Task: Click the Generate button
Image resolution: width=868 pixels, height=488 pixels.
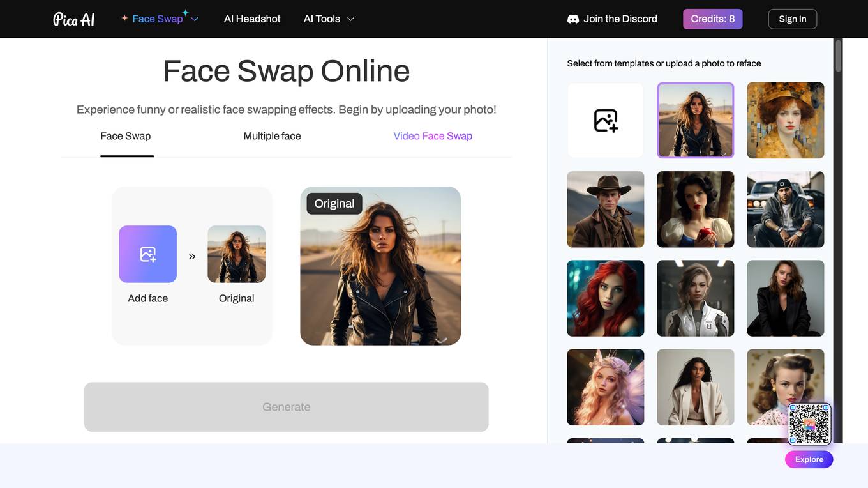Action: 287,407
